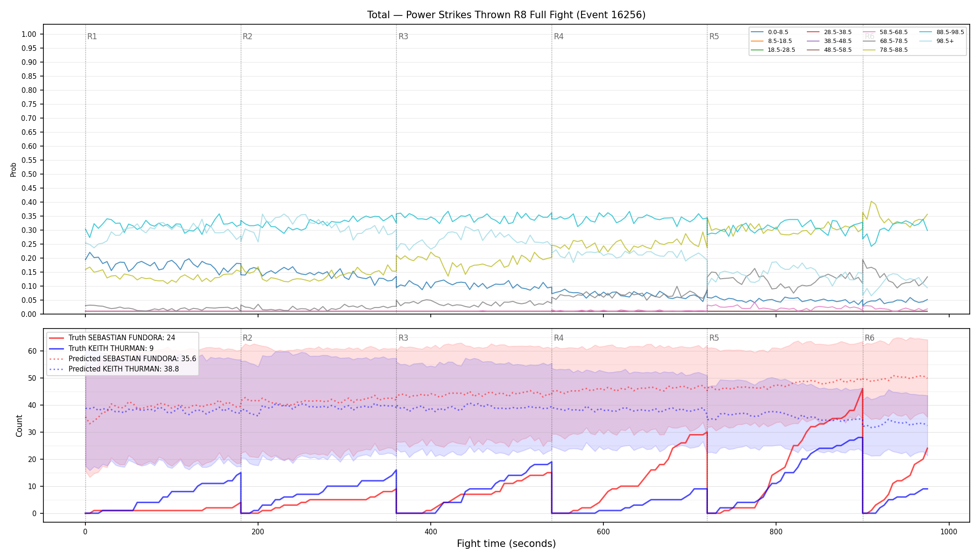Click the R3 round marker in top chart
The image size is (980, 560).
click(x=403, y=36)
